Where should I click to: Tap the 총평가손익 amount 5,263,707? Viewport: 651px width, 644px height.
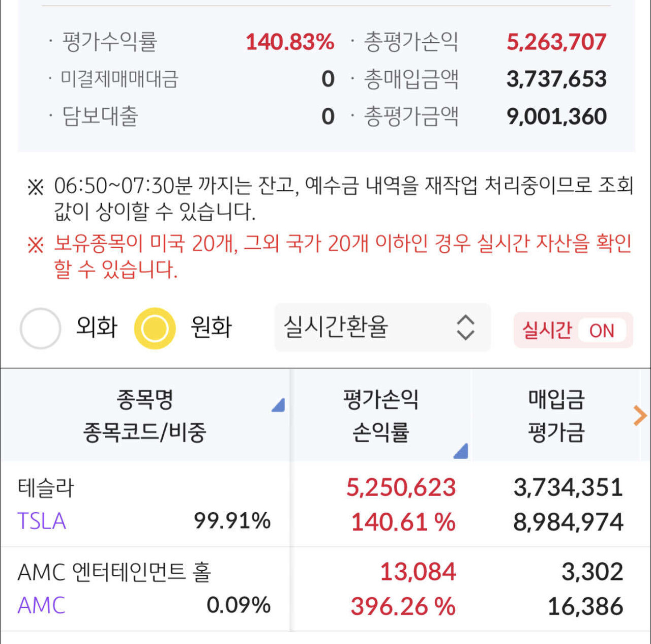click(x=557, y=42)
